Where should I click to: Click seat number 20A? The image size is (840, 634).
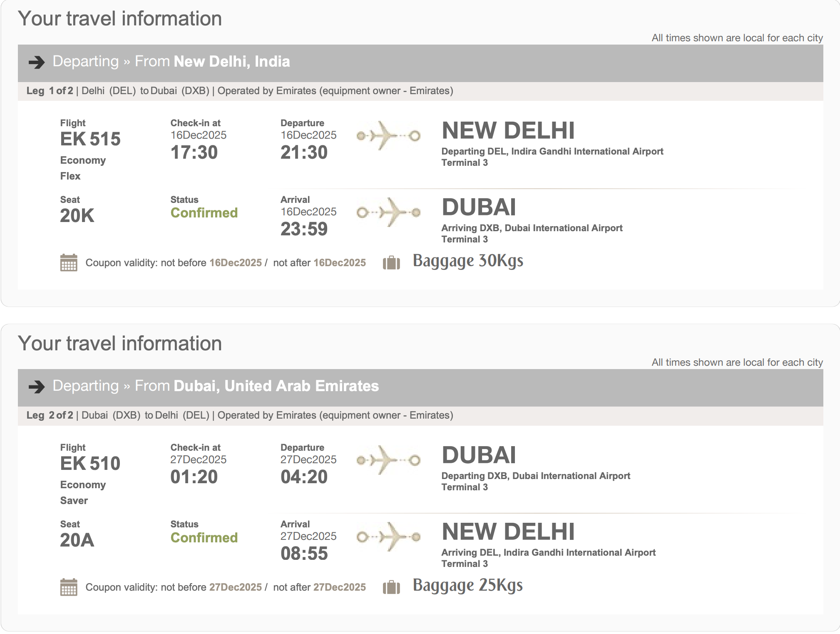[77, 540]
